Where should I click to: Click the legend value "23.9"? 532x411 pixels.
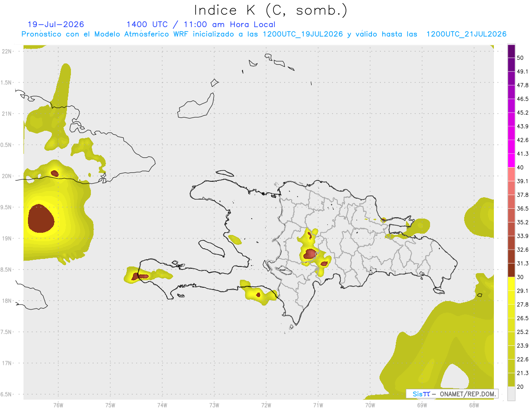click(523, 346)
